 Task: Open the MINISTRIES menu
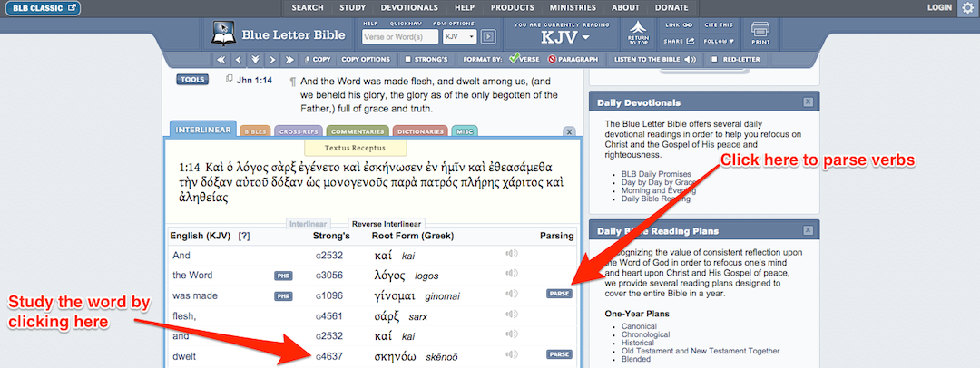(x=573, y=8)
